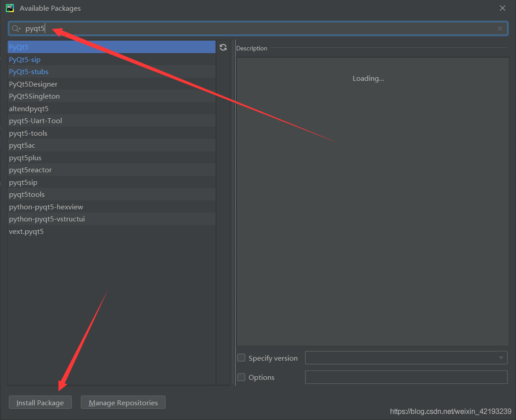Click the Install Package button

point(40,403)
